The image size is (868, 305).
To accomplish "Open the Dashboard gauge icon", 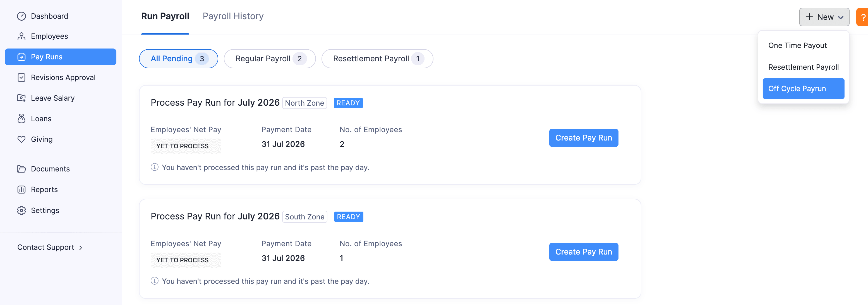I will pos(21,16).
